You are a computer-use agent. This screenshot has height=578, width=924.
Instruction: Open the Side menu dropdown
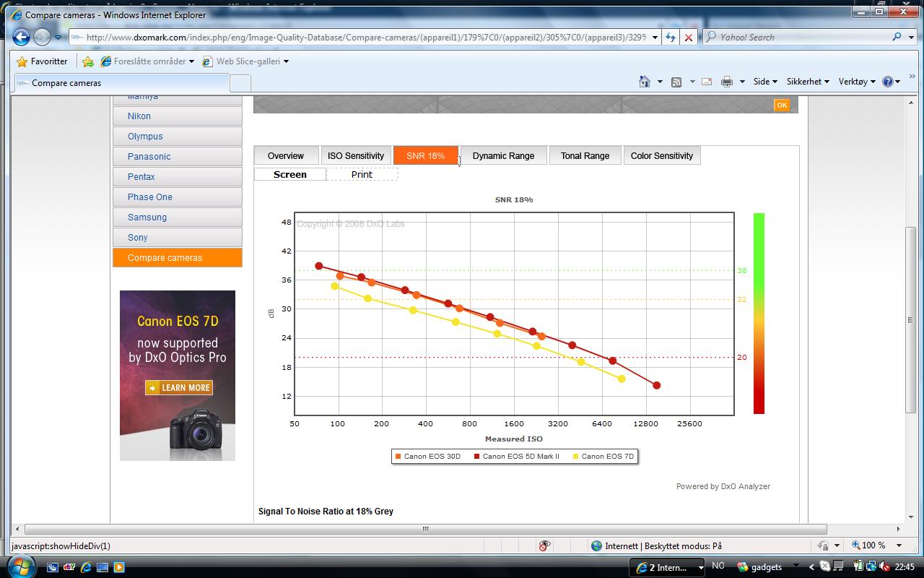pyautogui.click(x=765, y=82)
